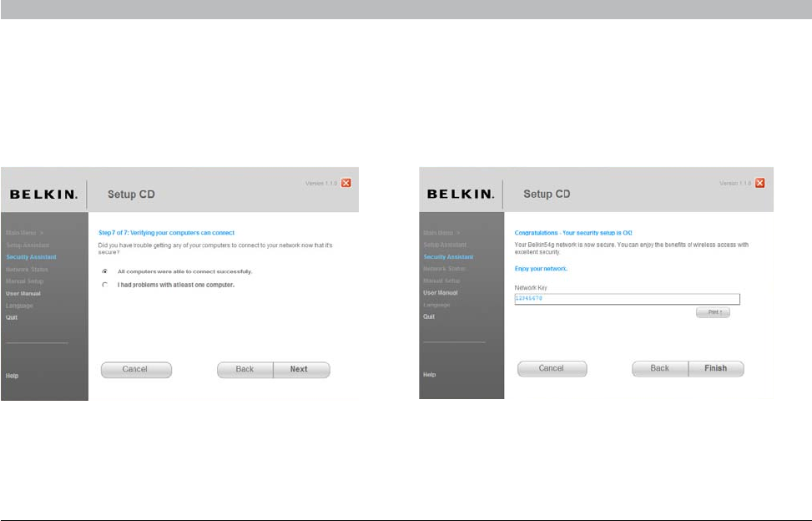The image size is (812, 521).
Task: Click the Print button below Network Key
Action: [713, 312]
